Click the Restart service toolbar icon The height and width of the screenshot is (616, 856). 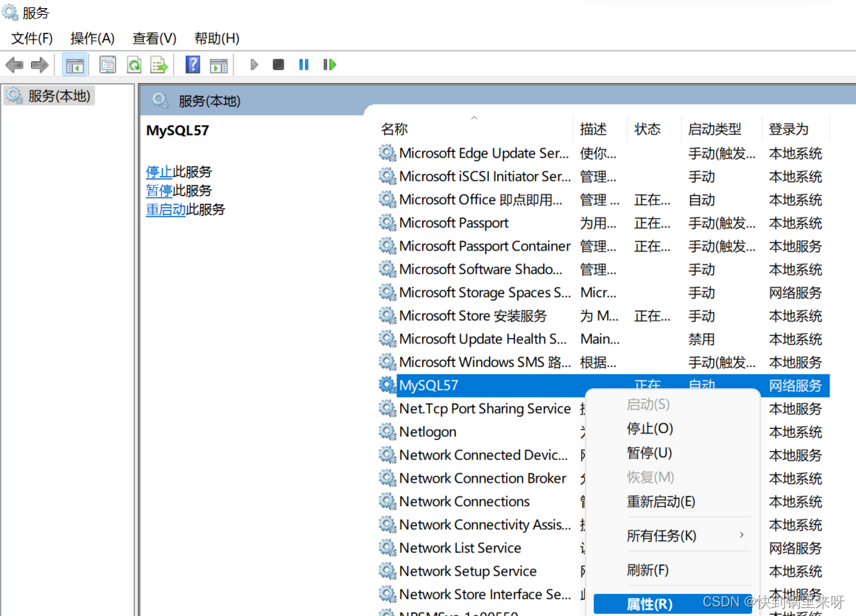point(330,64)
